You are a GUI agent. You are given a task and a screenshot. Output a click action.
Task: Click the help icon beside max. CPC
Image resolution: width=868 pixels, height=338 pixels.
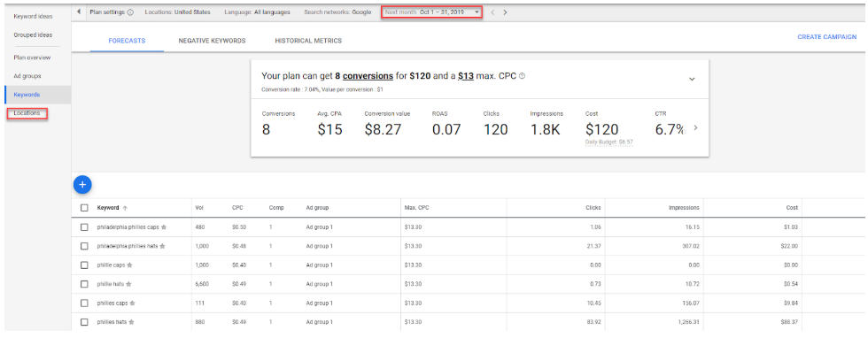pyautogui.click(x=522, y=76)
